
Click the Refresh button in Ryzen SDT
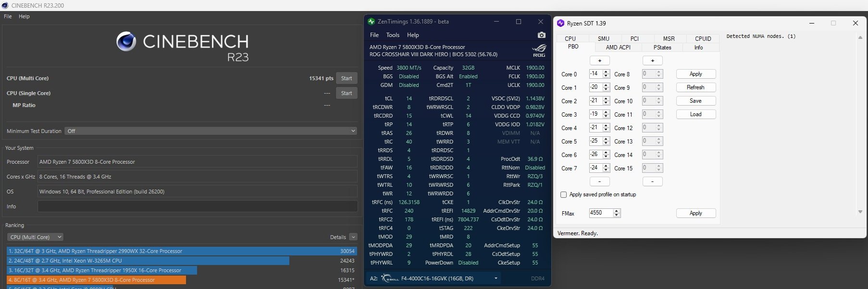tap(696, 87)
